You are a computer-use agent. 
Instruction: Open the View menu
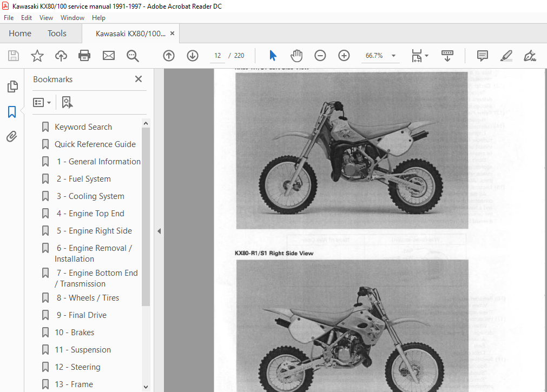tap(46, 18)
